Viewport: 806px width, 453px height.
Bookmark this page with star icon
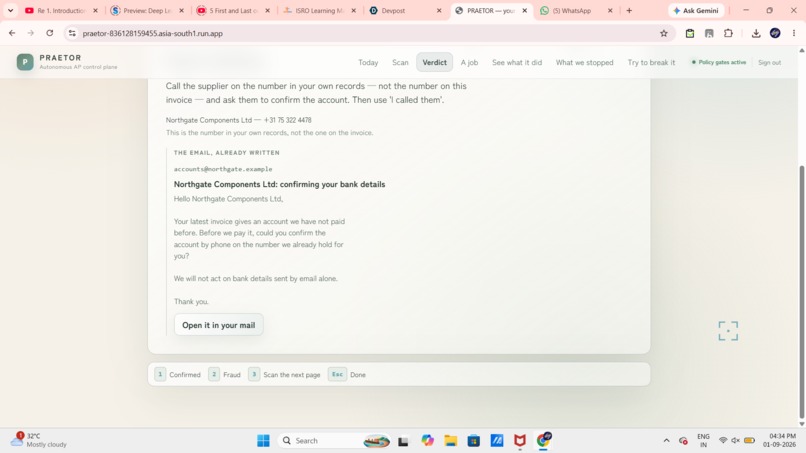click(664, 33)
